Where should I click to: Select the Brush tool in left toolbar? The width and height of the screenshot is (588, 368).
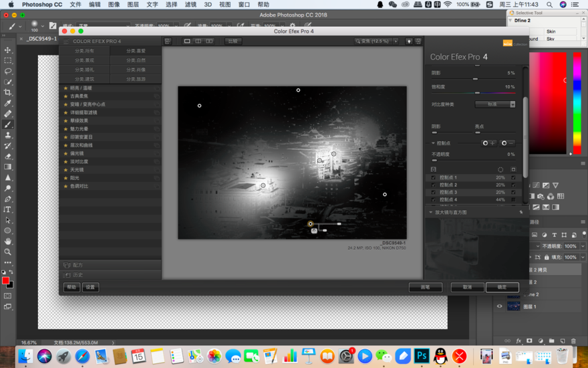click(7, 124)
